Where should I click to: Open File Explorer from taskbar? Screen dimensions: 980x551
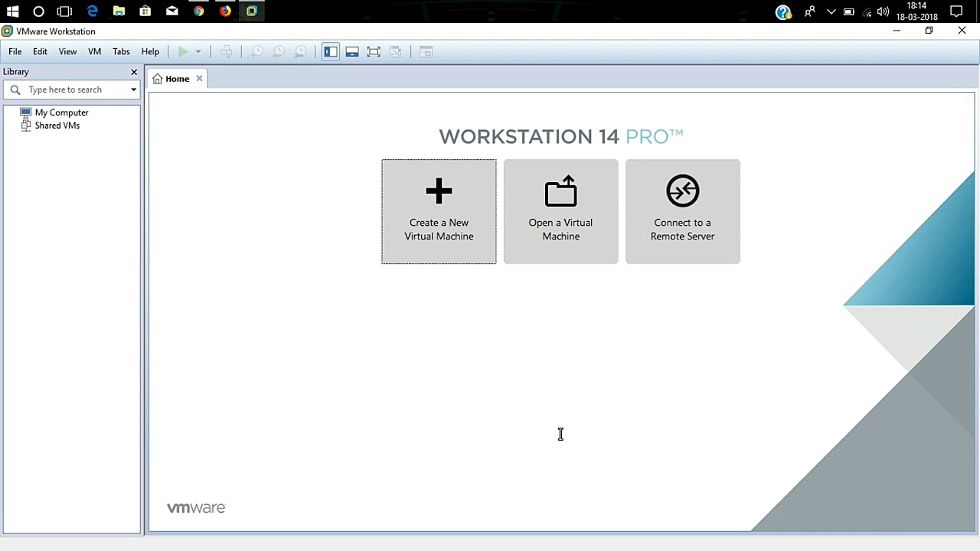pyautogui.click(x=119, y=11)
